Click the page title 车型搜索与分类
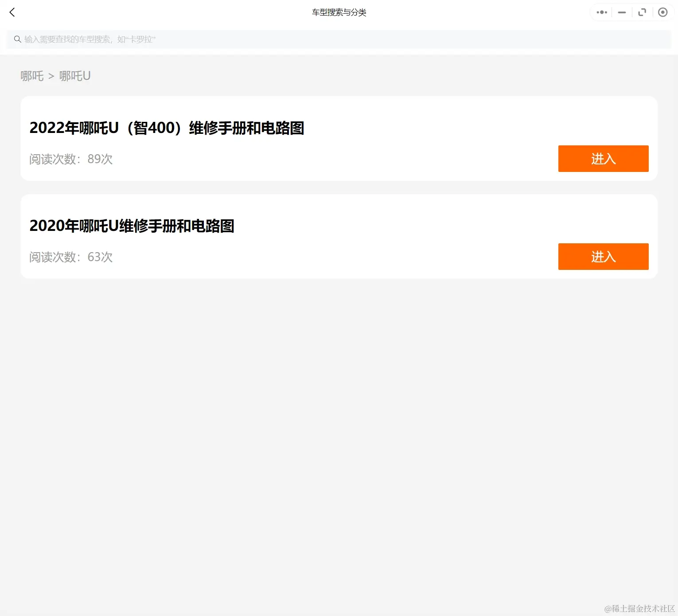Screen dimensions: 678x616 339,12
